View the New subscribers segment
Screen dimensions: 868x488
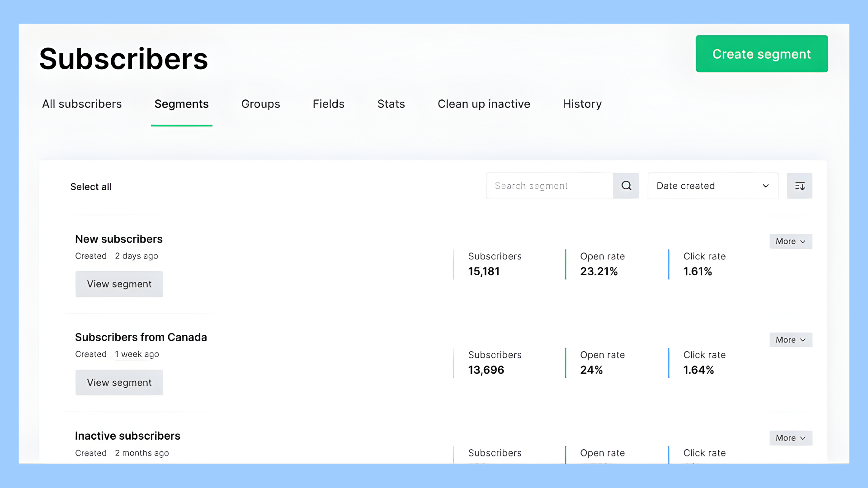119,284
